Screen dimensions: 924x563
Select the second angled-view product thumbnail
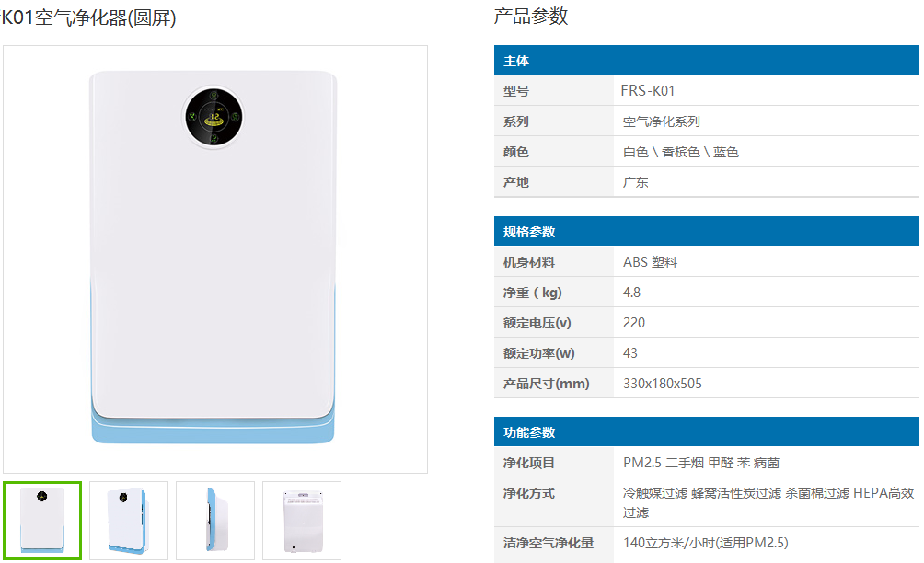tap(129, 521)
